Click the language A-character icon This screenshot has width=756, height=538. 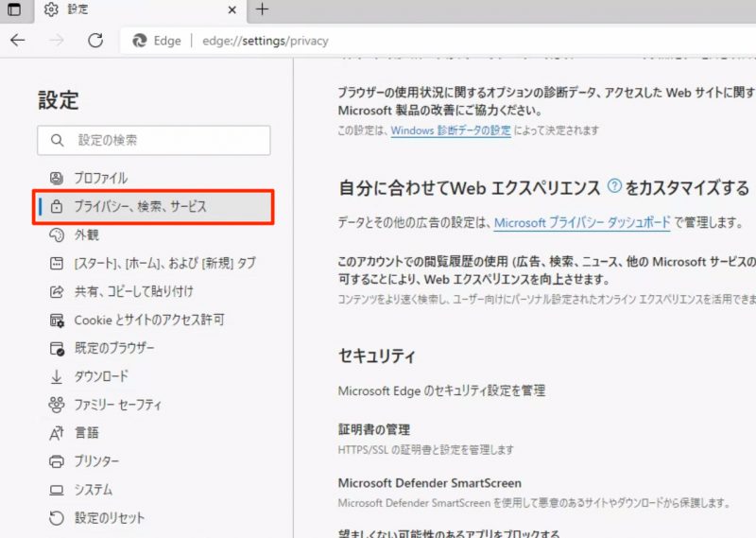pyautogui.click(x=57, y=433)
